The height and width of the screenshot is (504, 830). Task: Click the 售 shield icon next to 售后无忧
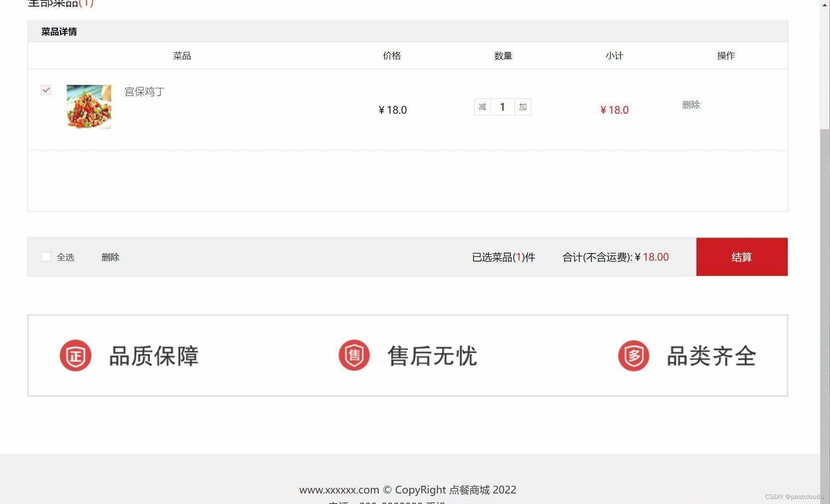354,356
